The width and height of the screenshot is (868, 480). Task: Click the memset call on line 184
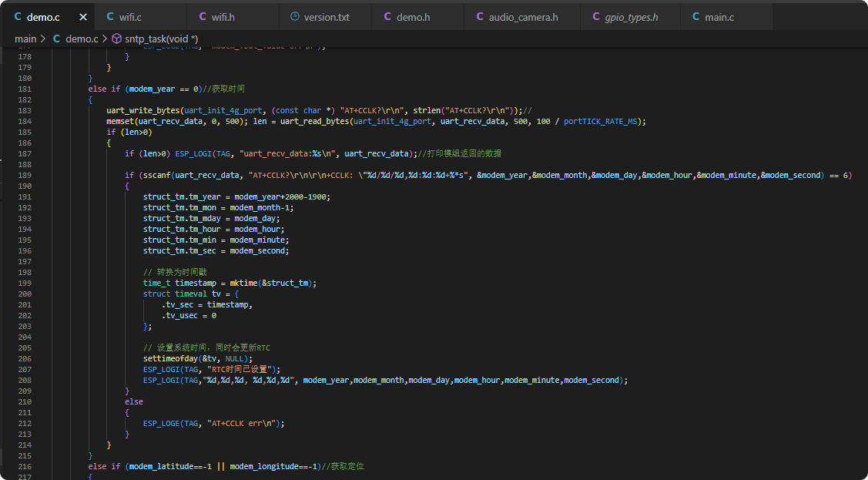coord(120,121)
